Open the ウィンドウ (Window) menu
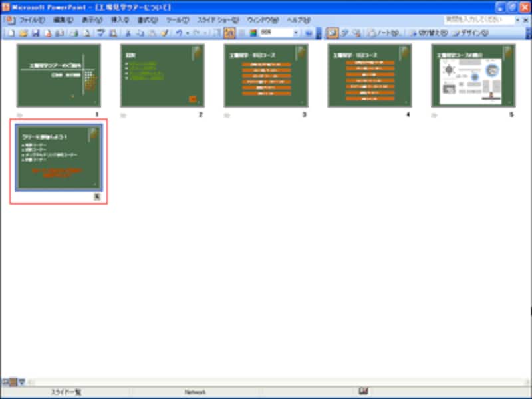The image size is (532, 399). [x=263, y=20]
